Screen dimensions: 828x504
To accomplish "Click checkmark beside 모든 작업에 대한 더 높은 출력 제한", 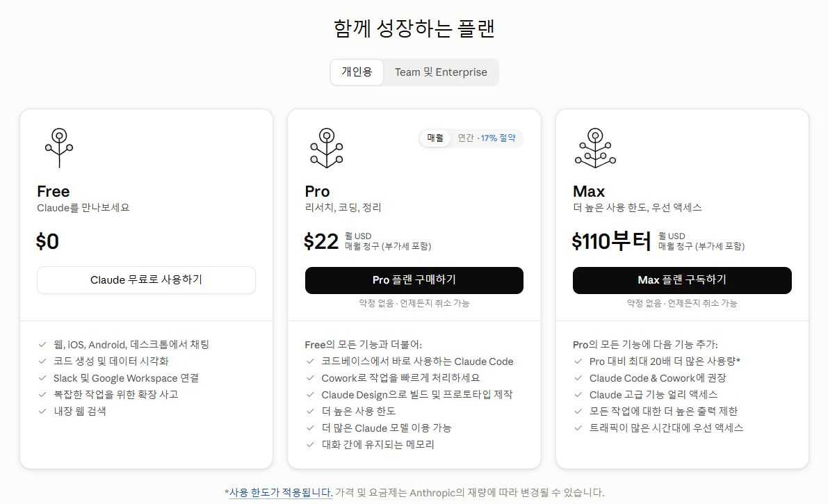I will [578, 411].
